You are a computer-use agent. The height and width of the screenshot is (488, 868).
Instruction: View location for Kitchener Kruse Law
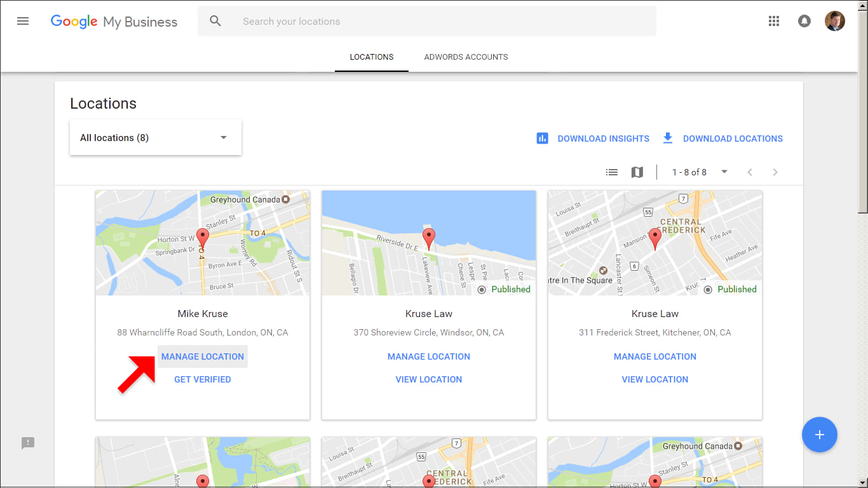(655, 379)
